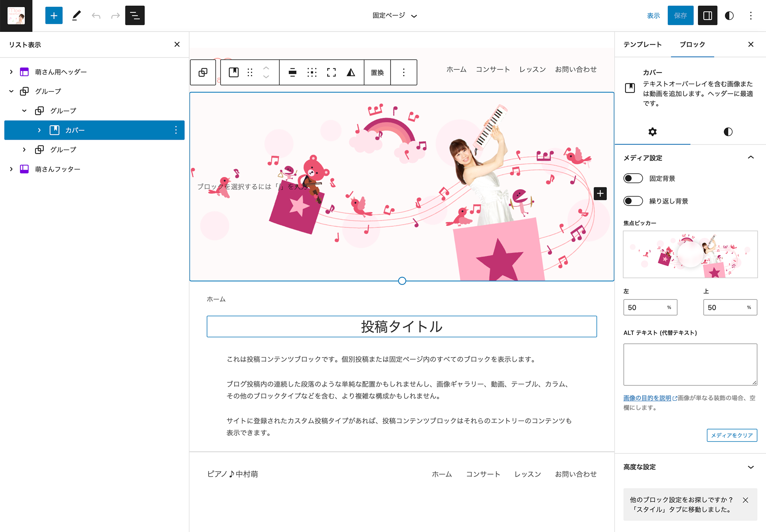
Task: Click the styles half-circle icon in top bar
Action: point(729,16)
